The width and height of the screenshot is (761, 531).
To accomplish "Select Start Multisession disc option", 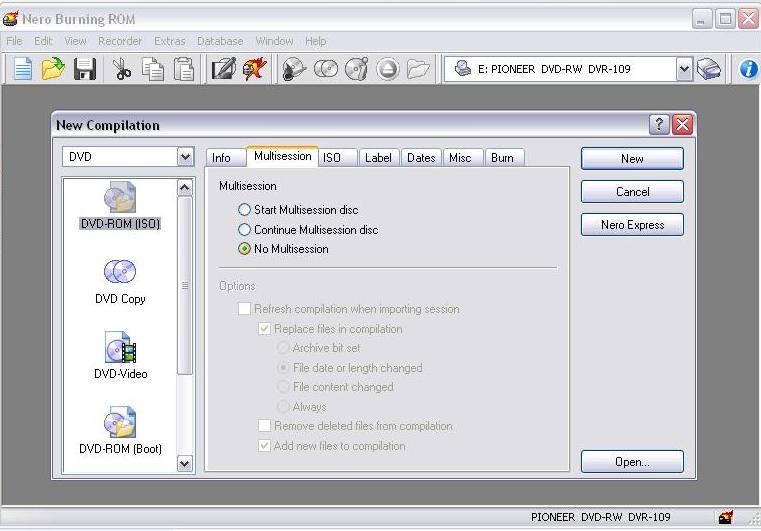I will coord(298,210).
